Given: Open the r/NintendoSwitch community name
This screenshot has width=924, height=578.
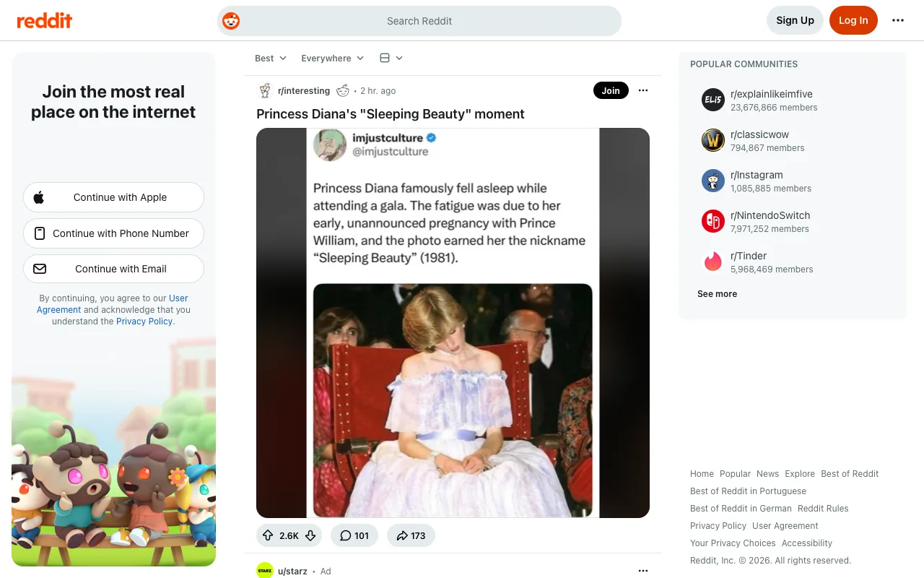Looking at the screenshot, I should (770, 215).
